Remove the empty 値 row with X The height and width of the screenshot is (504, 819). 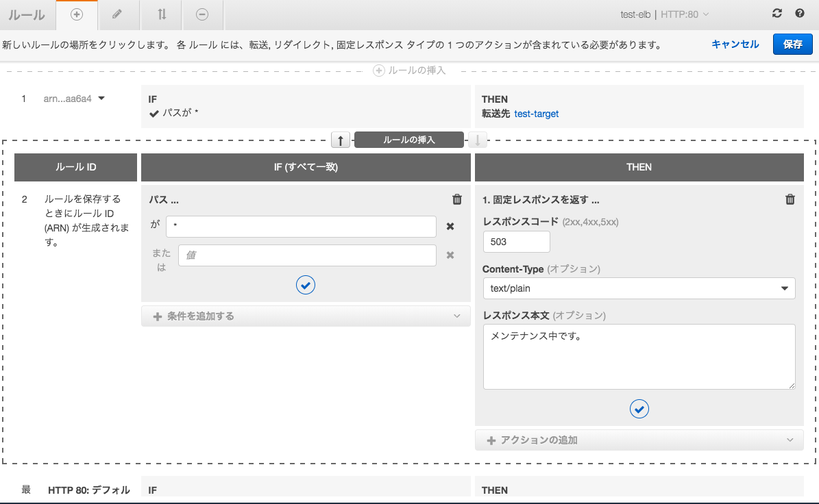(450, 255)
